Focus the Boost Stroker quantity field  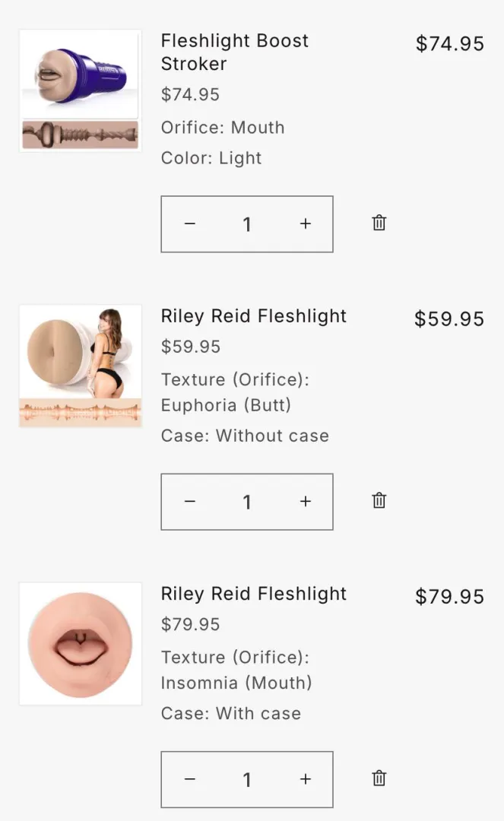click(247, 224)
